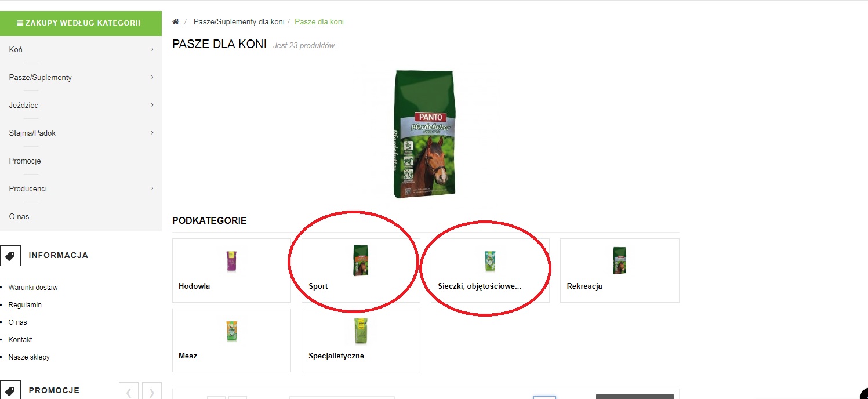
Task: Click the tag icon beside Informacja
Action: click(10, 255)
